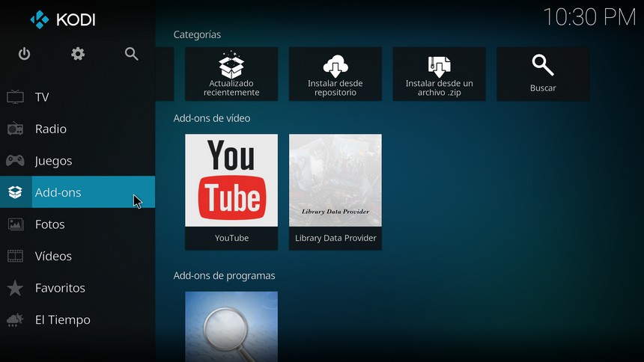Click the zip file install icon
This screenshot has height=362, width=644.
coord(439,67)
